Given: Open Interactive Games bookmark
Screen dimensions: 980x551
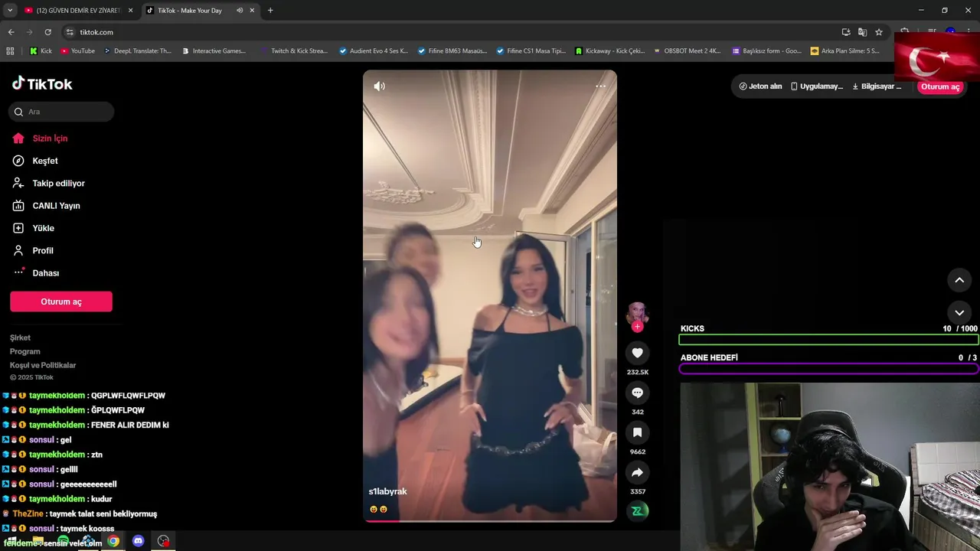Looking at the screenshot, I should 214,51.
